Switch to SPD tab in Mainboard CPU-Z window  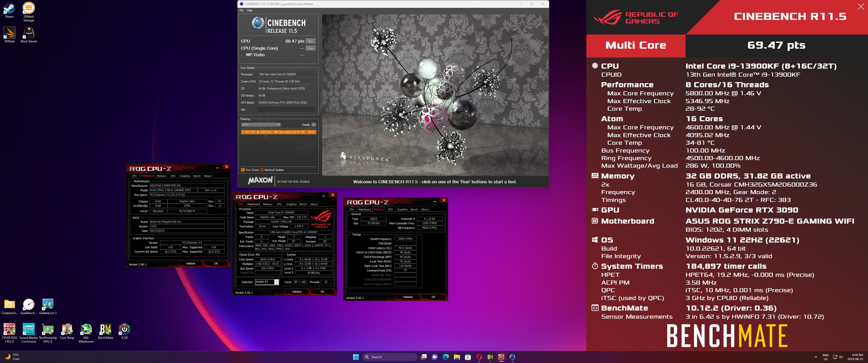[x=173, y=176]
